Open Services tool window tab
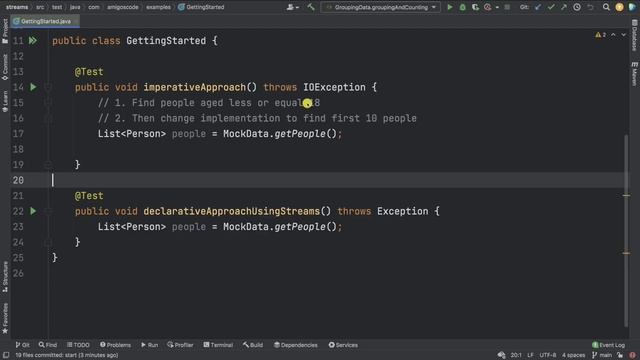Viewport: 640px width, 360px height. 343,345
